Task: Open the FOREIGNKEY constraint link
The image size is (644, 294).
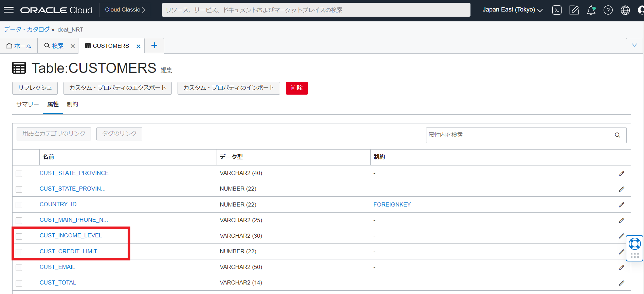Action: (x=392, y=205)
